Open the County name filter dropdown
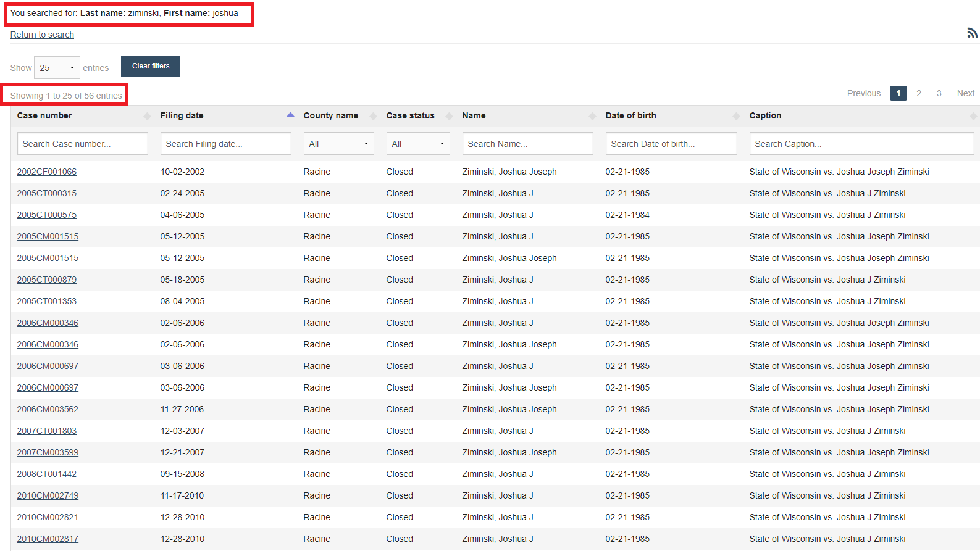This screenshot has height=551, width=980. click(x=339, y=144)
